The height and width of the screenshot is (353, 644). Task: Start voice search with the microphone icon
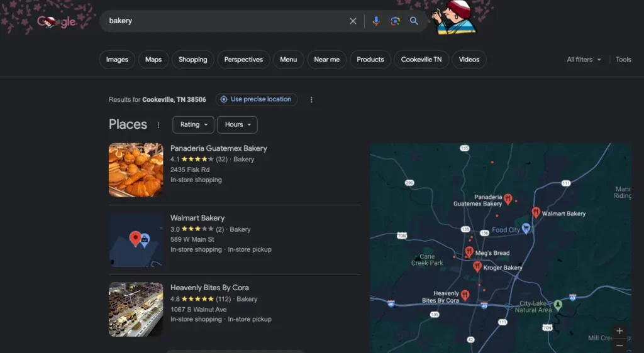[376, 21]
